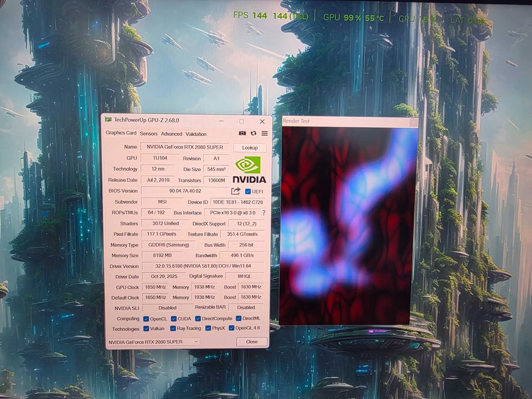The width and height of the screenshot is (532, 399).
Task: Click the Shaders field 3072 Unified
Action: (x=165, y=223)
